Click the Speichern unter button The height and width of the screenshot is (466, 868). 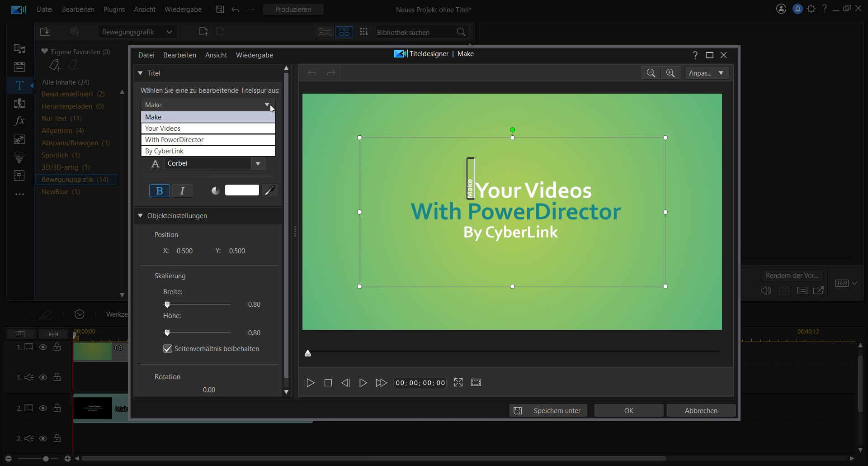548,411
